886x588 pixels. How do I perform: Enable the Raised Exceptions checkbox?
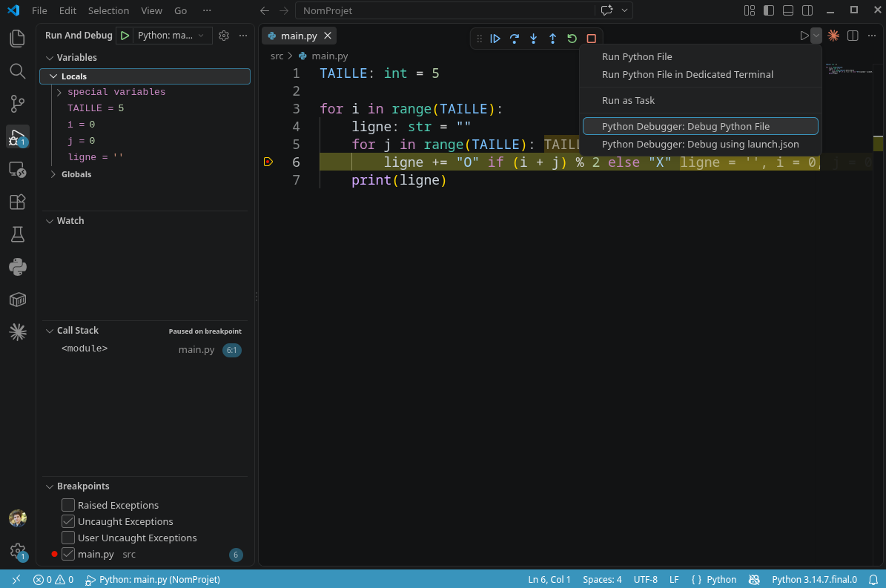pyautogui.click(x=67, y=505)
